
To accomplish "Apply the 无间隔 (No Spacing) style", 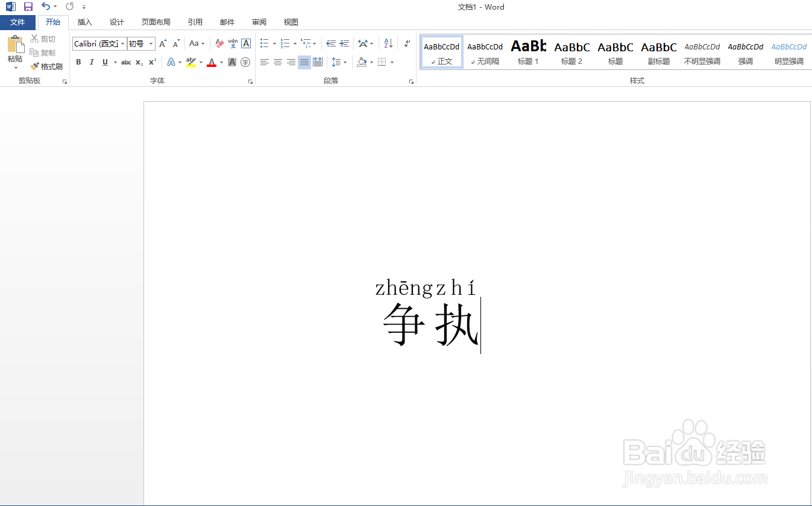I will [485, 52].
